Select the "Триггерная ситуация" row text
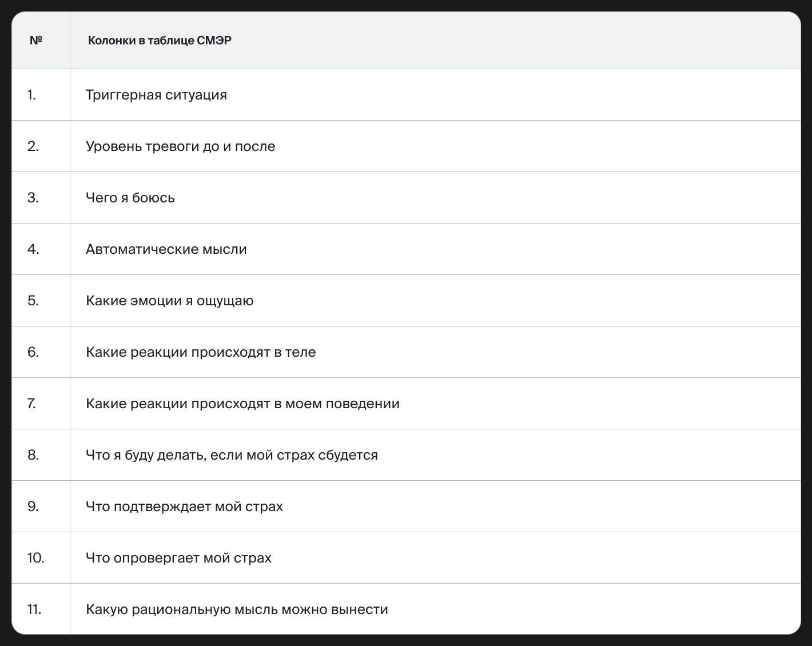Image resolution: width=812 pixels, height=646 pixels. coord(156,95)
